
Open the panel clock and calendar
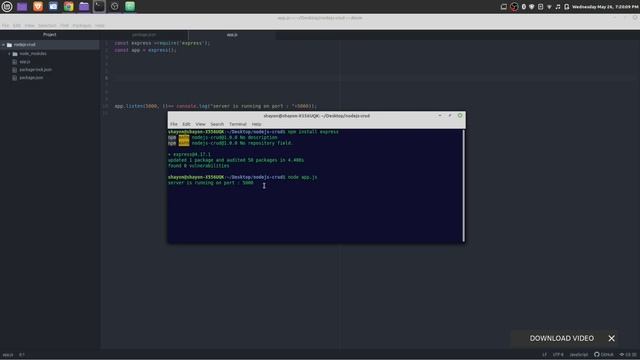(x=605, y=7)
